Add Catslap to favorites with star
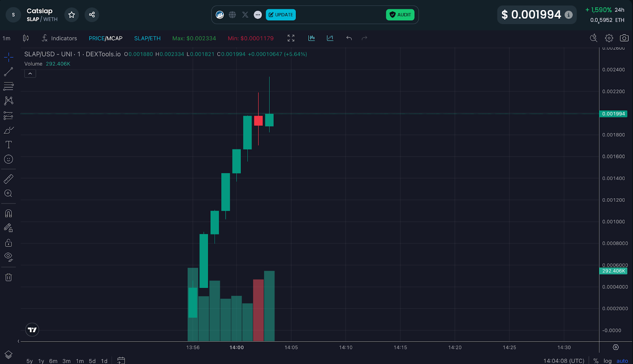 pos(72,15)
